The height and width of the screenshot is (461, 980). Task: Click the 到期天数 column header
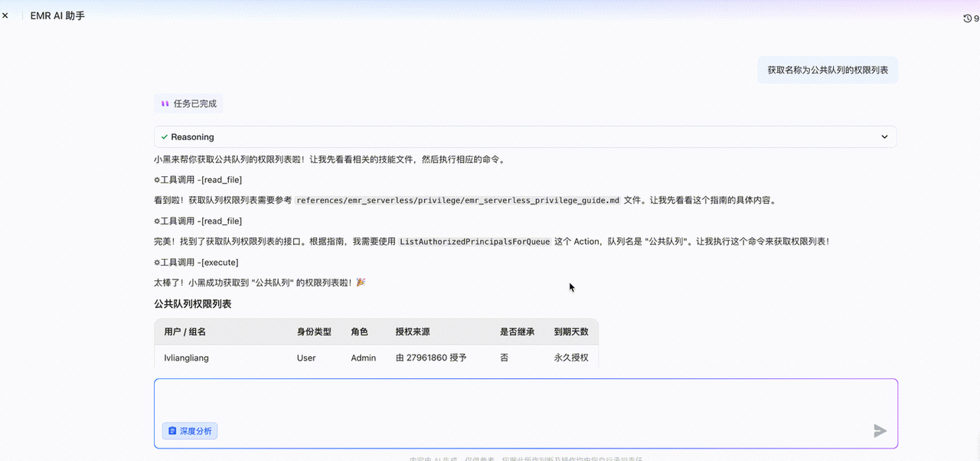pos(571,332)
